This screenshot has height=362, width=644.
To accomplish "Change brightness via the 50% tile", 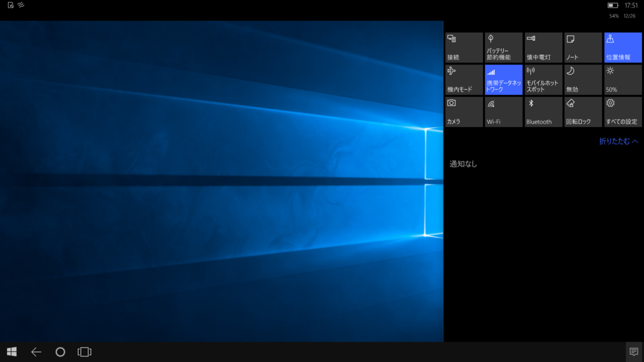I will click(x=623, y=80).
